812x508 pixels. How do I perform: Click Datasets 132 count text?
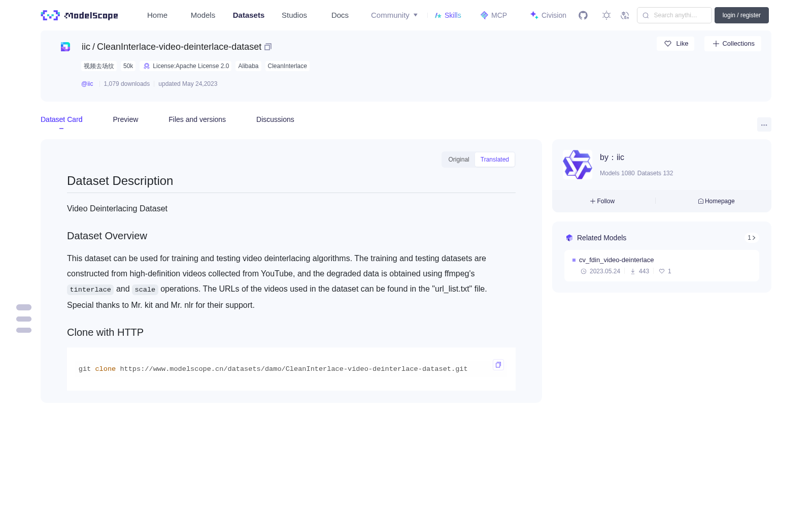(x=655, y=173)
